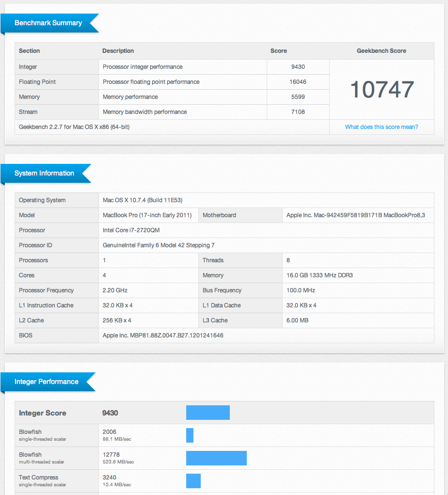This screenshot has height=495, width=448.
Task: Click the Blowfish multi-threaded score 12778
Action: (111, 455)
